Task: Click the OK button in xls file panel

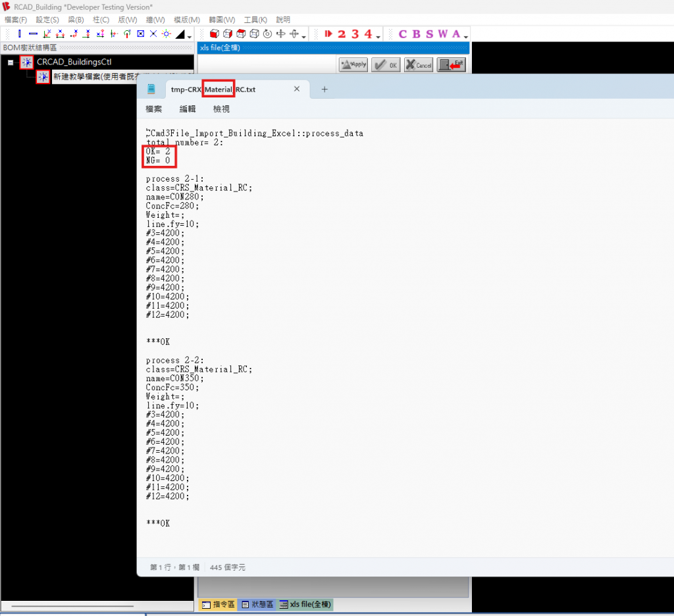Action: [386, 65]
